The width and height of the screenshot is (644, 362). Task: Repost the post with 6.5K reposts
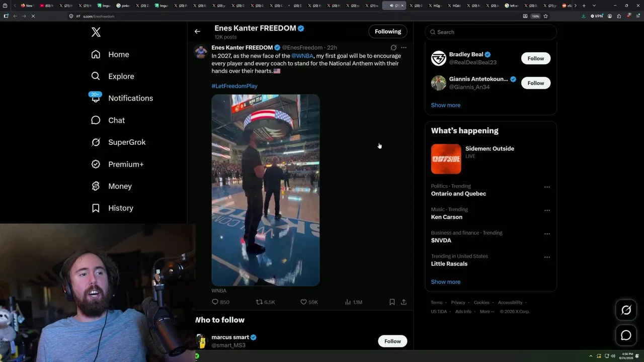coord(265,302)
